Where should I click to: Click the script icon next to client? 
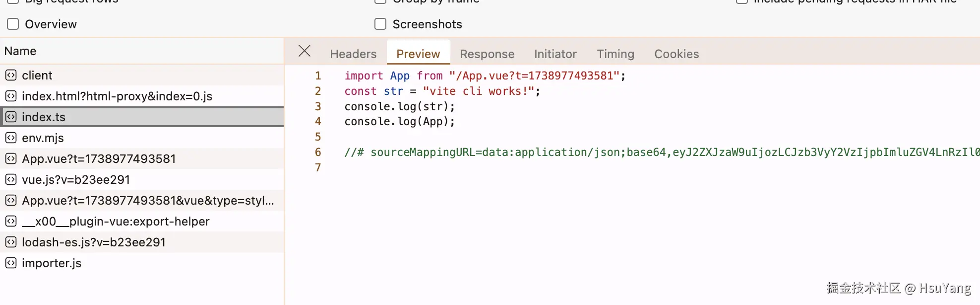tap(11, 75)
